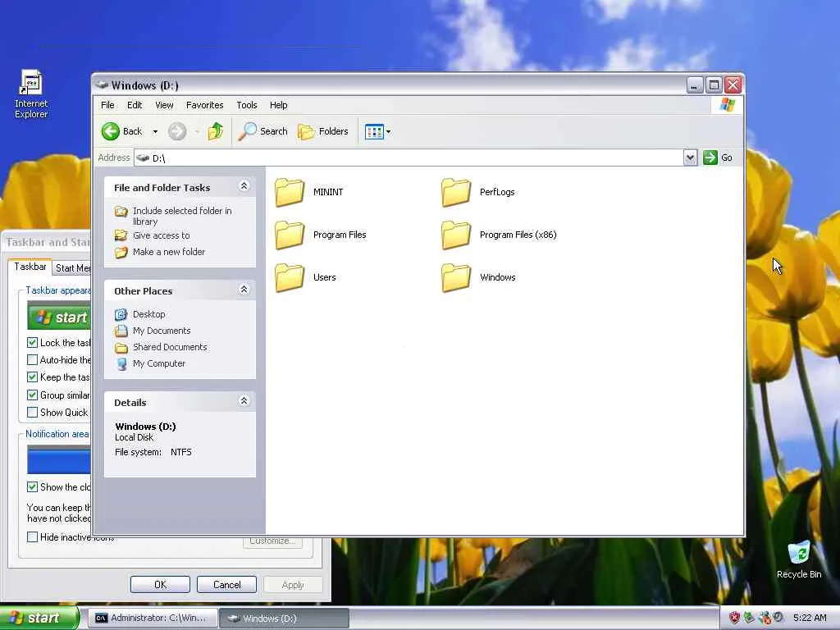Go up one folder level icon

216,131
